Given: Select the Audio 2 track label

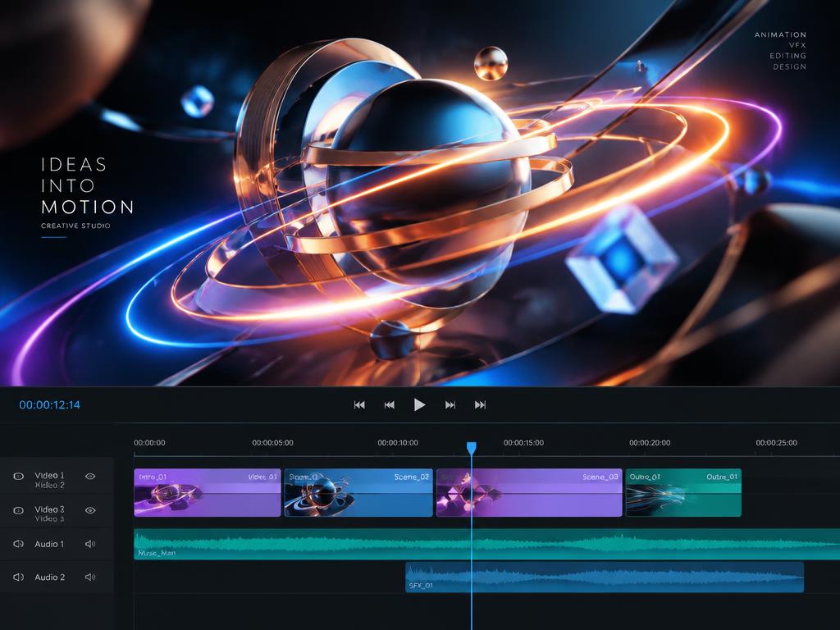Looking at the screenshot, I should tap(50, 577).
